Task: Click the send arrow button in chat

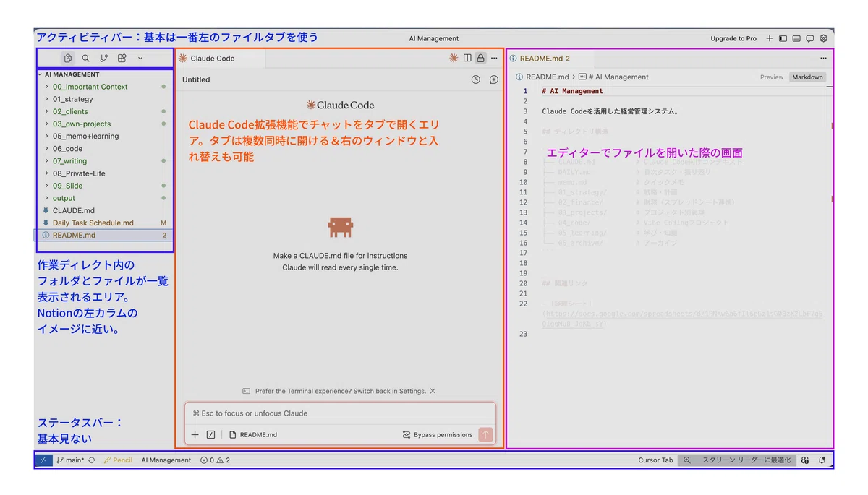Action: coord(485,434)
